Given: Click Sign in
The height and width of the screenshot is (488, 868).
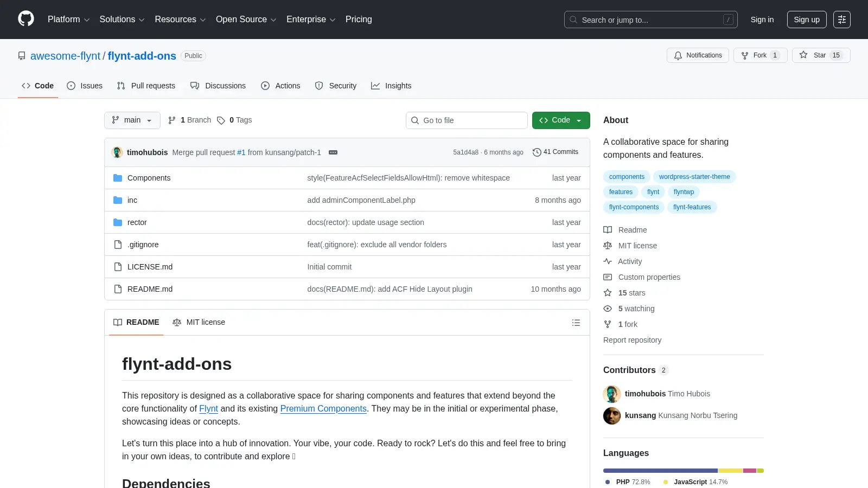Looking at the screenshot, I should [x=762, y=20].
